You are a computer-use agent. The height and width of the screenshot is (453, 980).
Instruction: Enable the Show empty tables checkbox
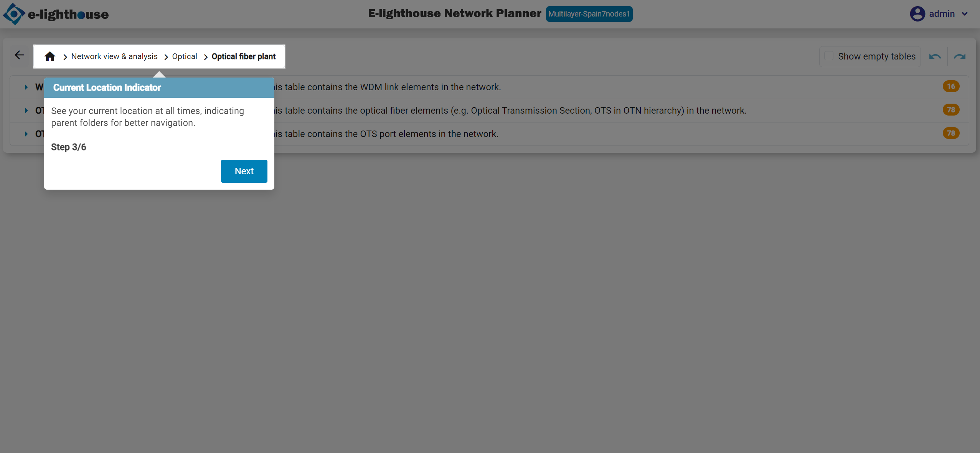pos(829,56)
